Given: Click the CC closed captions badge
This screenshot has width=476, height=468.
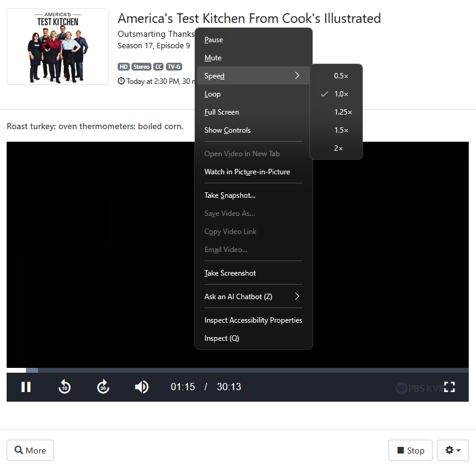Looking at the screenshot, I should (x=159, y=67).
